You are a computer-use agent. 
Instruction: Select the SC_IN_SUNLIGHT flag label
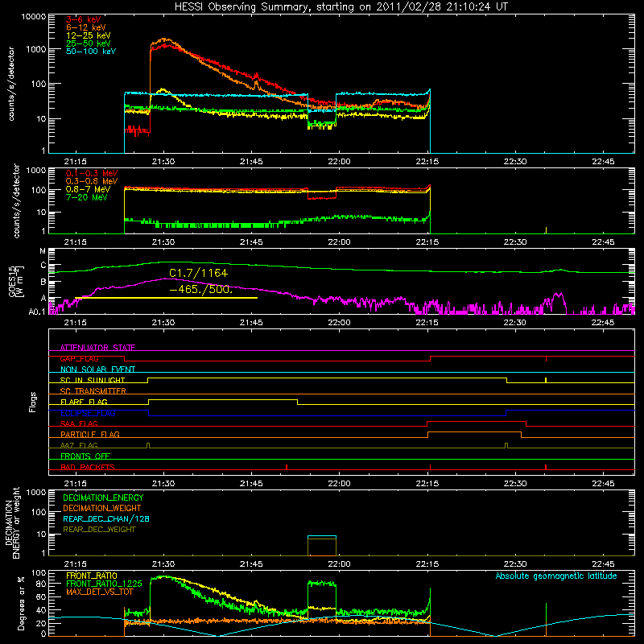point(93,380)
